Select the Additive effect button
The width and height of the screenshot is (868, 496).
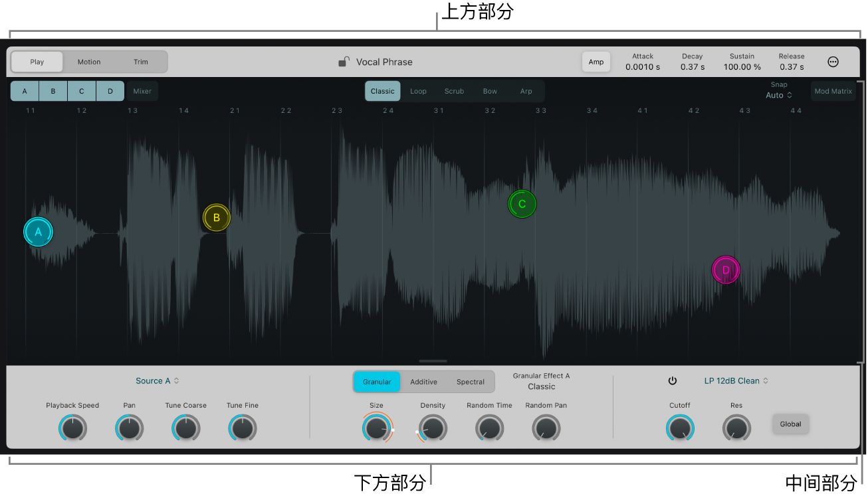tap(423, 382)
